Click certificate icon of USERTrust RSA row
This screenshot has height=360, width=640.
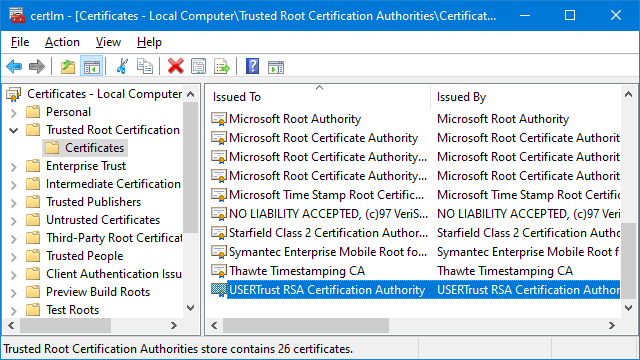coord(219,290)
